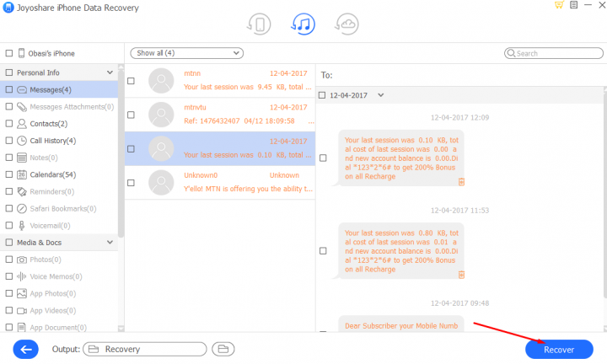The width and height of the screenshot is (607, 364).
Task: Collapse the Media & Docs section chevron
Action: (x=110, y=242)
